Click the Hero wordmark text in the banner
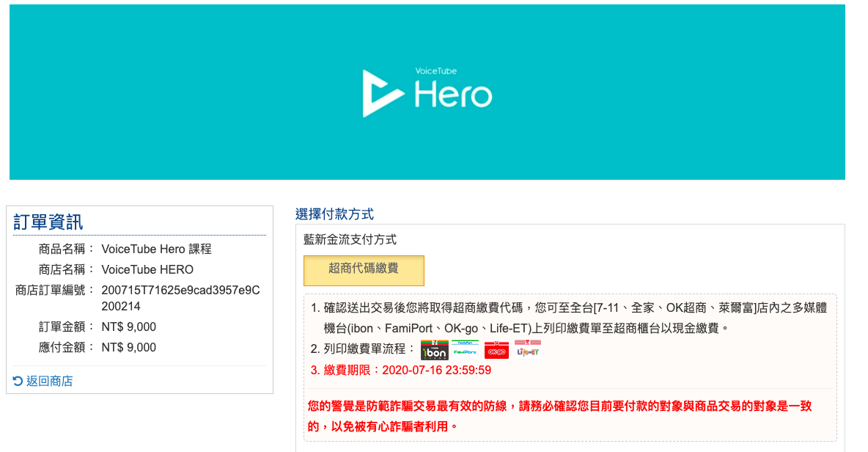The width and height of the screenshot is (868, 452). 453,95
